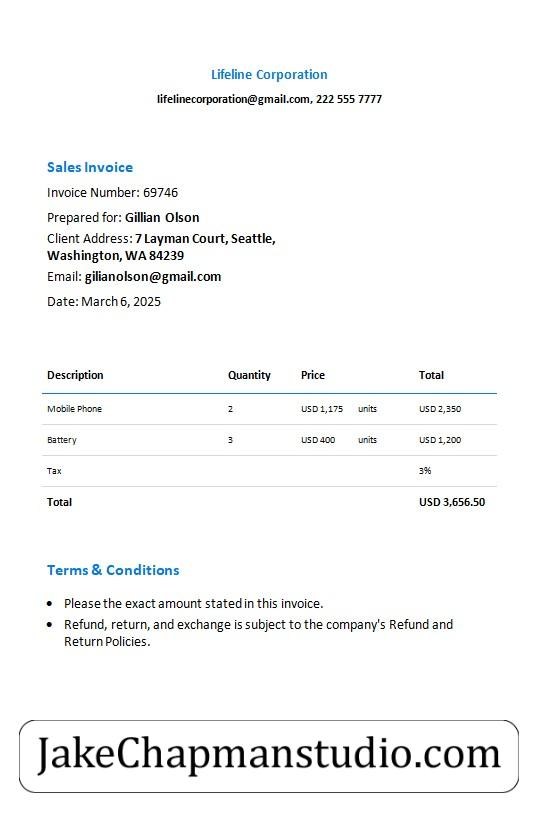Click the Battery row description
539x813 pixels.
point(62,440)
